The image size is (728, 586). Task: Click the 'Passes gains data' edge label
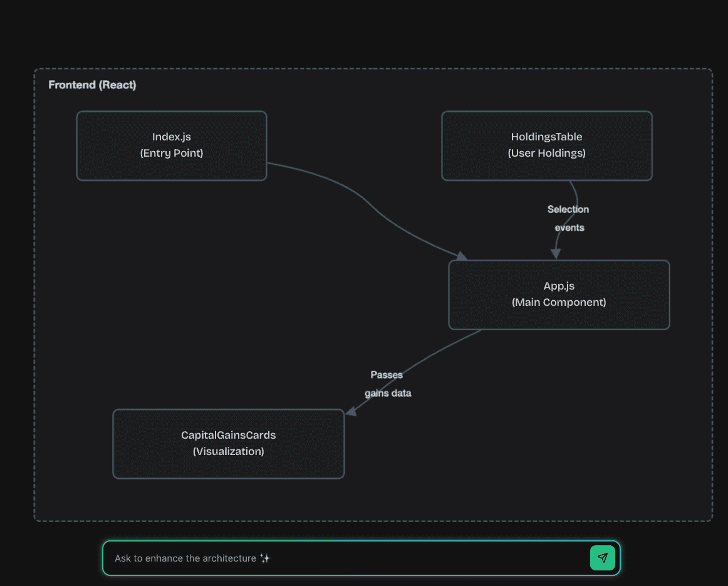point(387,384)
